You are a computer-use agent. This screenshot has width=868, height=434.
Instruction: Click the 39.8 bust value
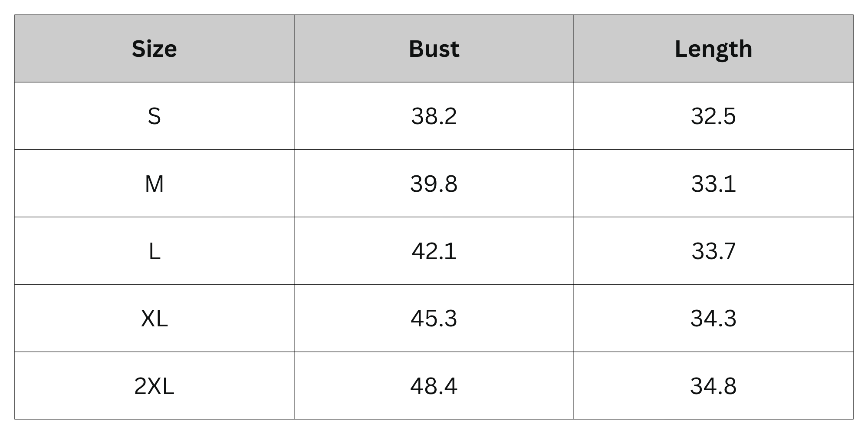434,183
